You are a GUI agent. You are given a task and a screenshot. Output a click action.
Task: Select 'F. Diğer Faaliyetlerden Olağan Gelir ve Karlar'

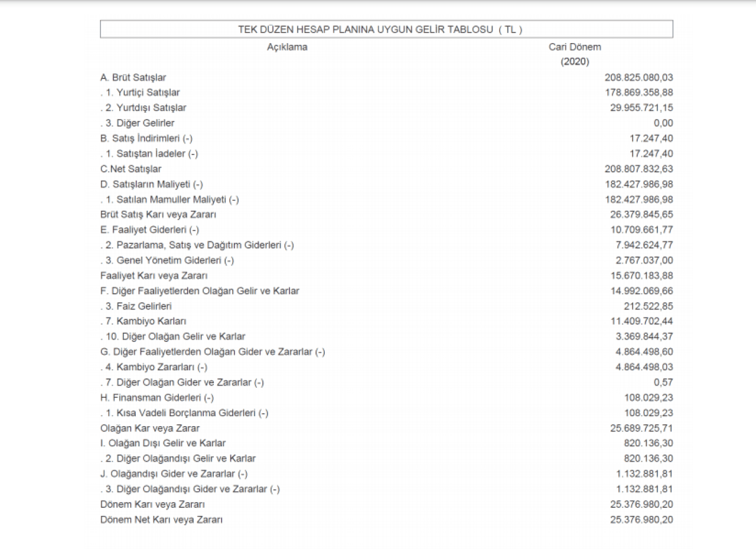pyautogui.click(x=200, y=291)
